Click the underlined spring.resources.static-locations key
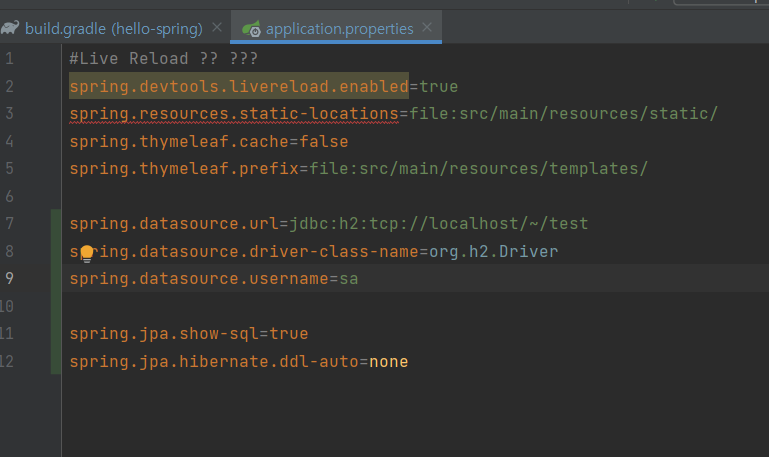Screen dimensions: 769x457 coord(234,114)
